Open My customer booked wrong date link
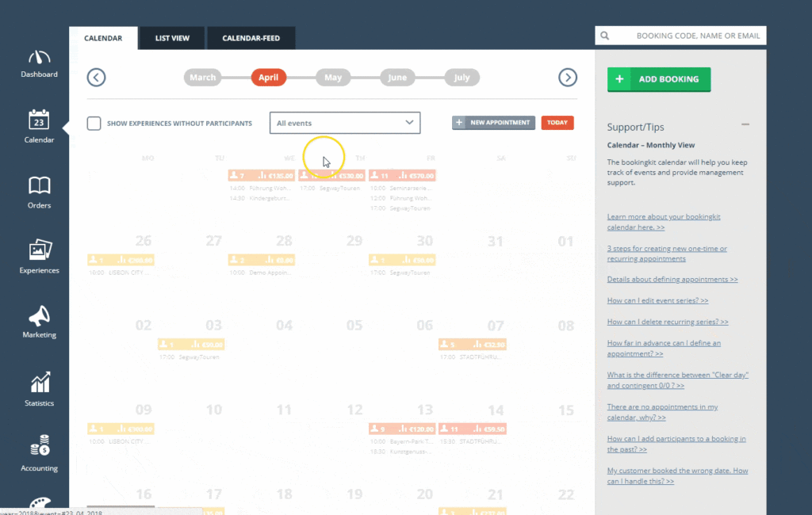 tap(677, 476)
